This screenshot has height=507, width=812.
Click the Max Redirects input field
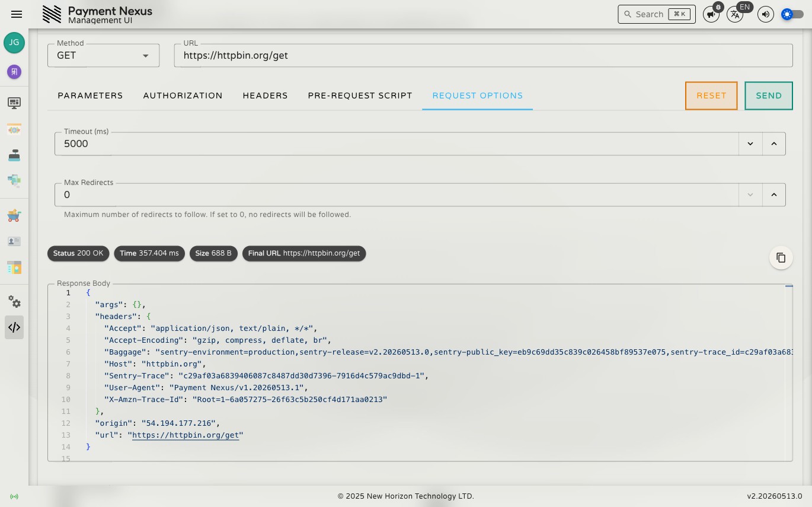(x=397, y=194)
